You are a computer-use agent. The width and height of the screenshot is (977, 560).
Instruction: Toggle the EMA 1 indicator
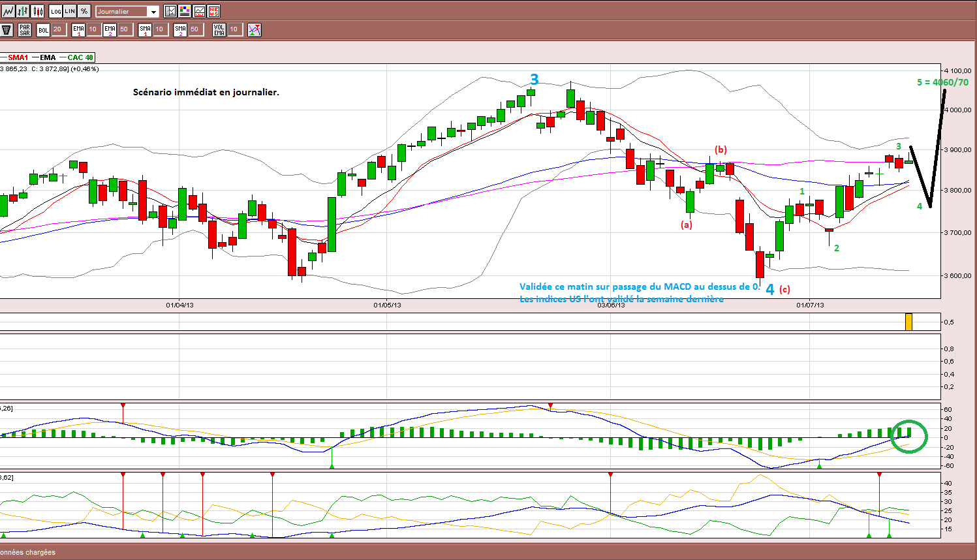click(x=79, y=30)
